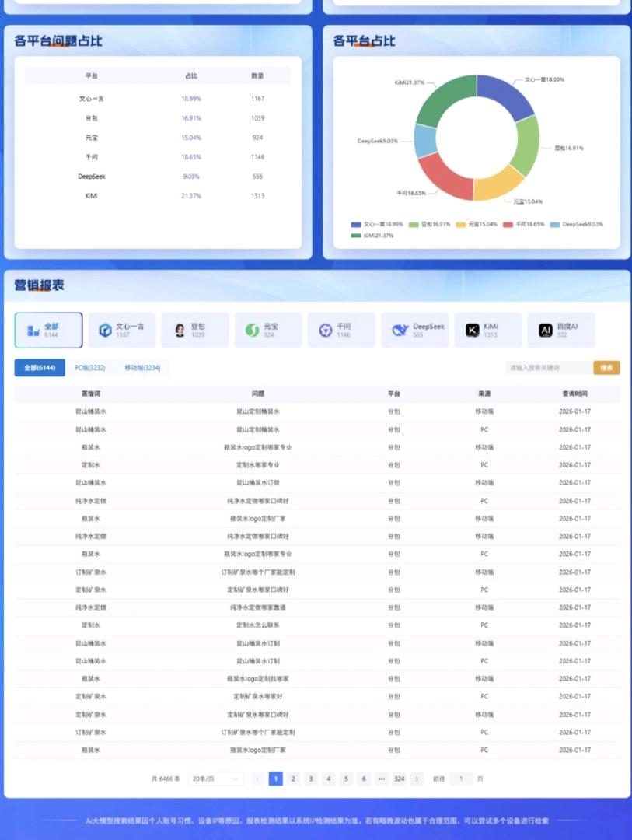Viewport: 632px width, 840px height.
Task: Click the DeepSeek whale icon filter
Action: [x=400, y=331]
